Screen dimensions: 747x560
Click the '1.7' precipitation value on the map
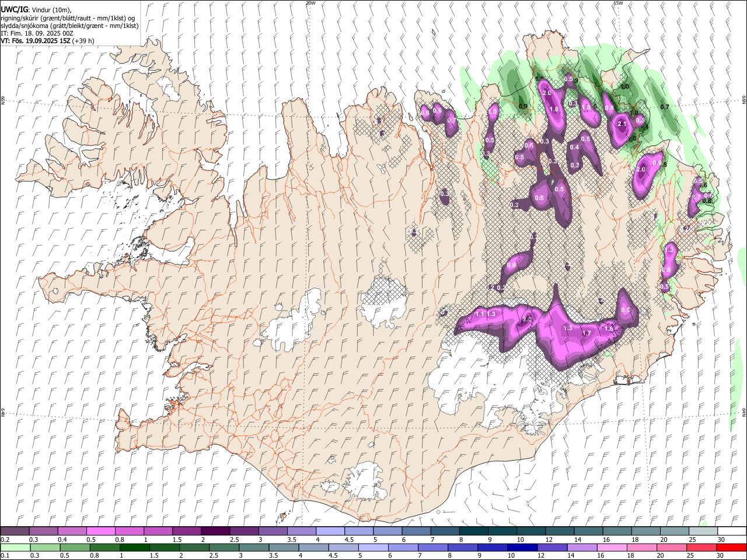pyautogui.click(x=587, y=334)
